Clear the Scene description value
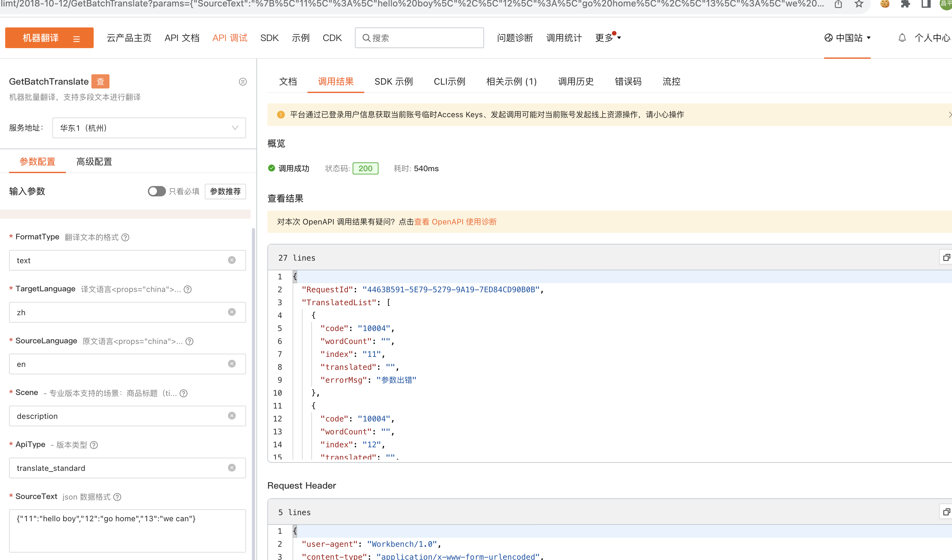Screen dimensions: 952x560 click(232, 416)
